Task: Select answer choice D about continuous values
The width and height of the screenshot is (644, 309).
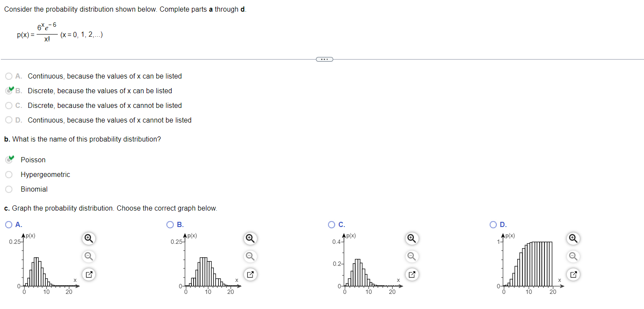Action: pos(9,120)
